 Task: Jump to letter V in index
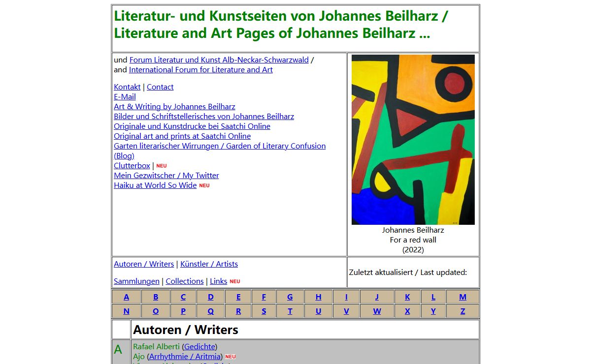pos(346,311)
